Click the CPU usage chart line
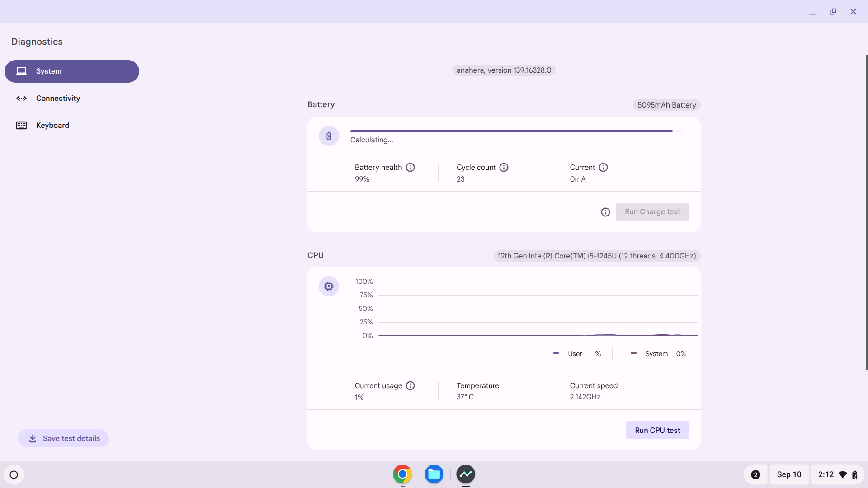 click(x=538, y=335)
